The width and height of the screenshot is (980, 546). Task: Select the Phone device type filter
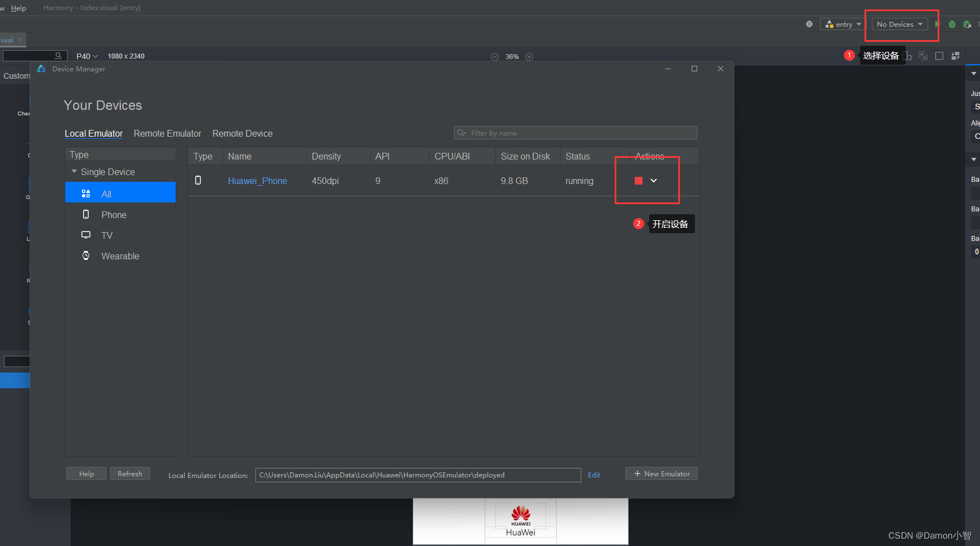114,215
